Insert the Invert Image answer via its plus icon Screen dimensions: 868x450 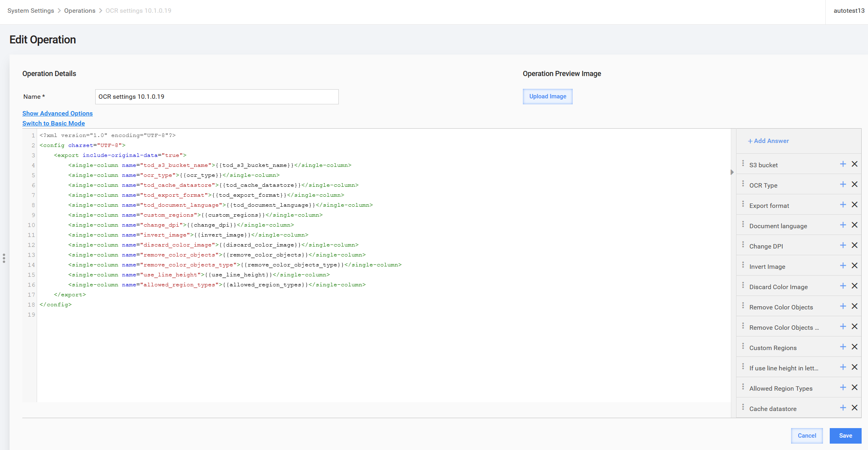click(x=843, y=266)
